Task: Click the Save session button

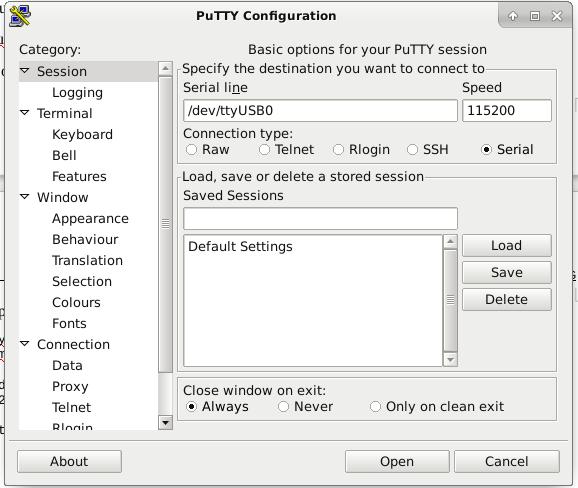Action: (x=507, y=272)
